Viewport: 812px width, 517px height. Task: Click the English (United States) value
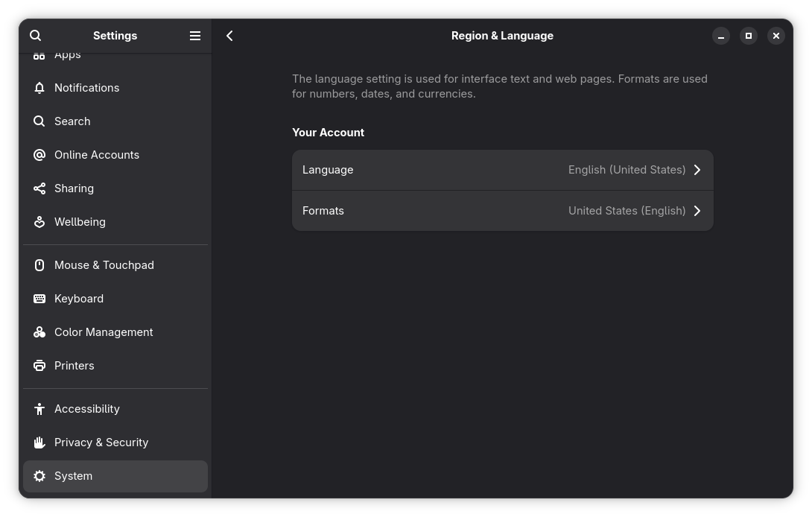(x=627, y=170)
